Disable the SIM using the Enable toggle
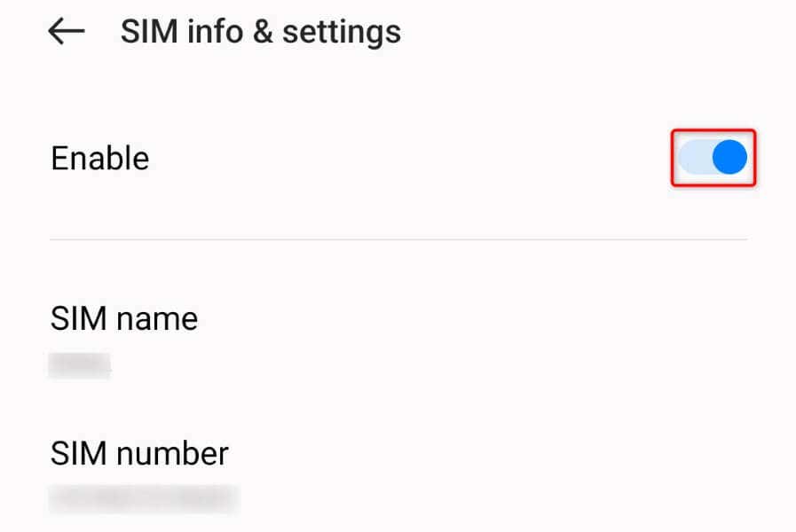 (x=713, y=158)
